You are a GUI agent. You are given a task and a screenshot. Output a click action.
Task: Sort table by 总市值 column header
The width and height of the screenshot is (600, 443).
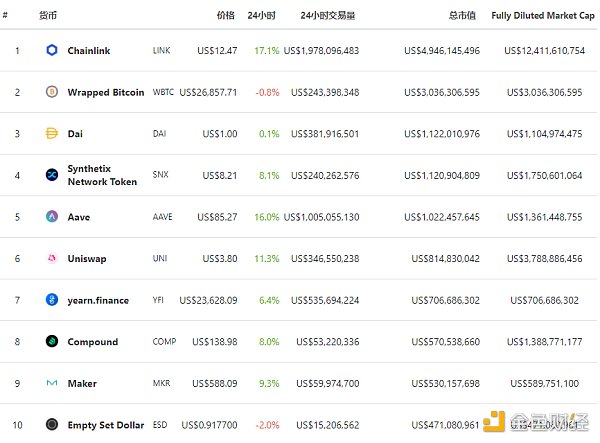[464, 16]
